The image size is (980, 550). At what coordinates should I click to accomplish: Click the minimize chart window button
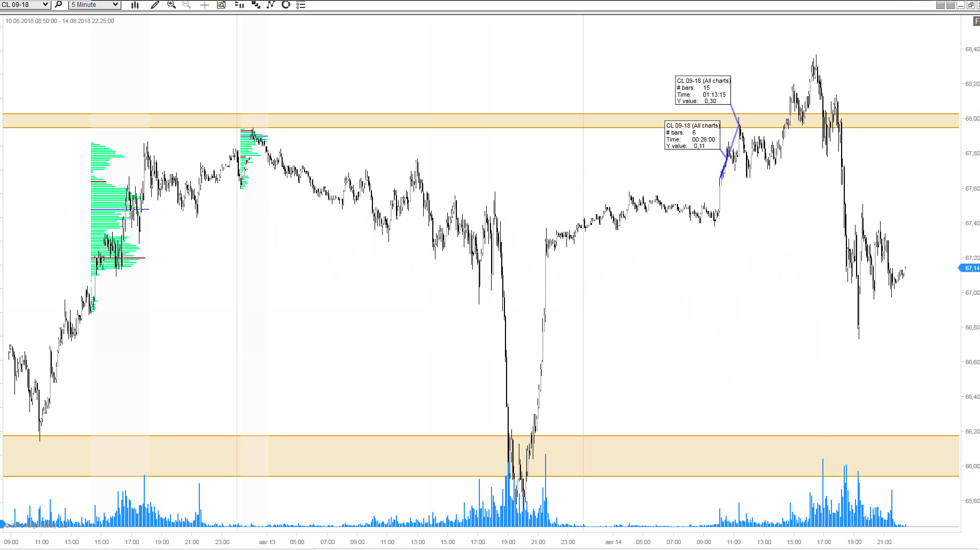961,5
